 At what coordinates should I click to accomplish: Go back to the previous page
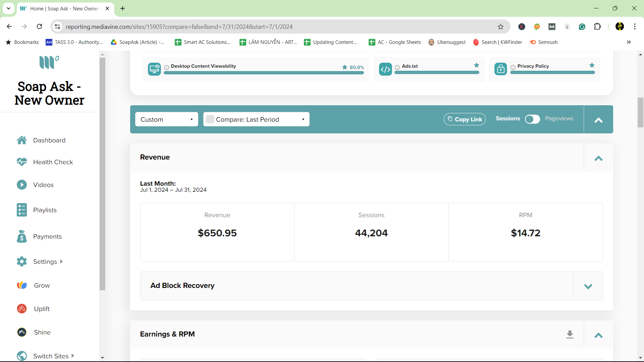coord(9,26)
